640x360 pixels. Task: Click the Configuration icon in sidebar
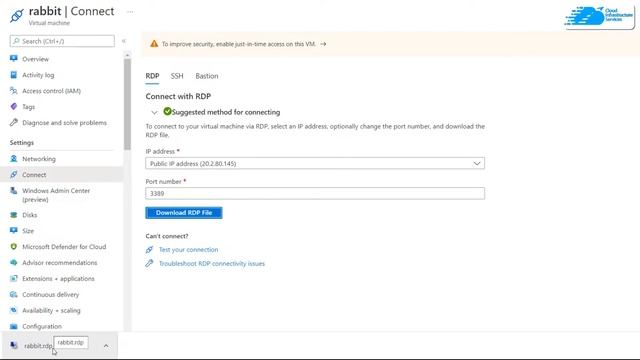click(x=13, y=326)
